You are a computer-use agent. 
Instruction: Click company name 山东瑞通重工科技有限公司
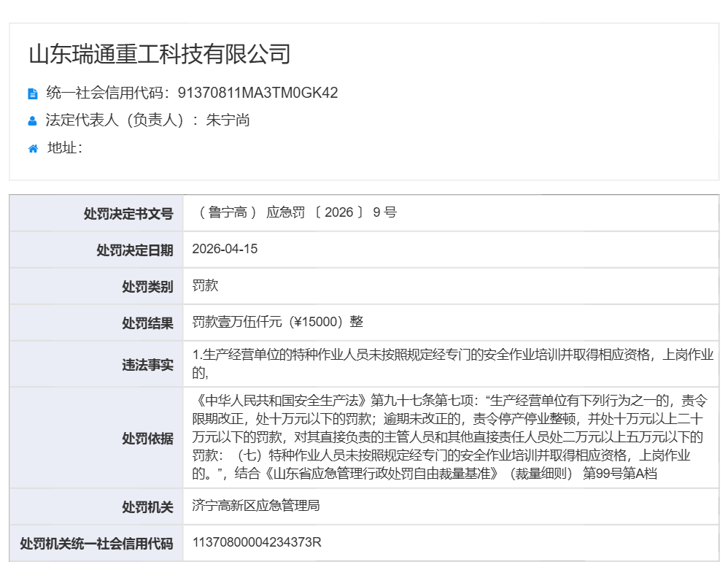tap(160, 55)
